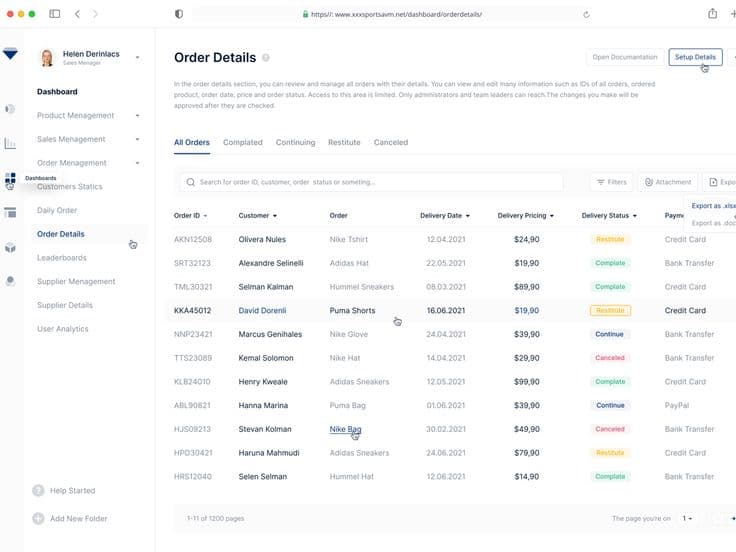Switch to the Complated tab
The image size is (736, 552).
(x=243, y=142)
